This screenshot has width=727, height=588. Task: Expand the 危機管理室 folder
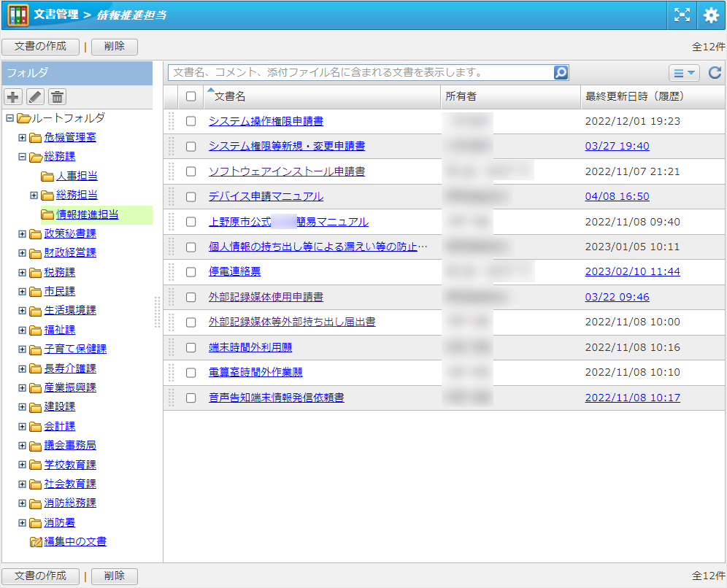(x=22, y=137)
